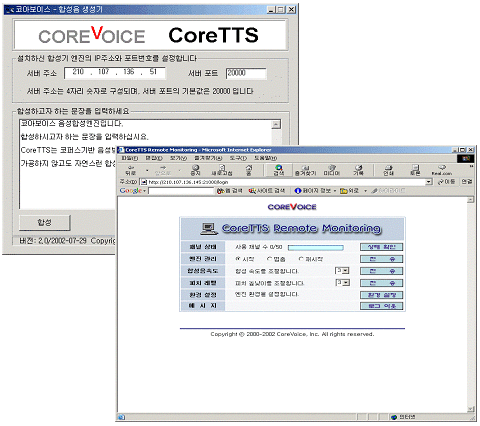This screenshot has width=480, height=426.
Task: Click the Links (연결) toolbar label
Action: tap(467, 182)
